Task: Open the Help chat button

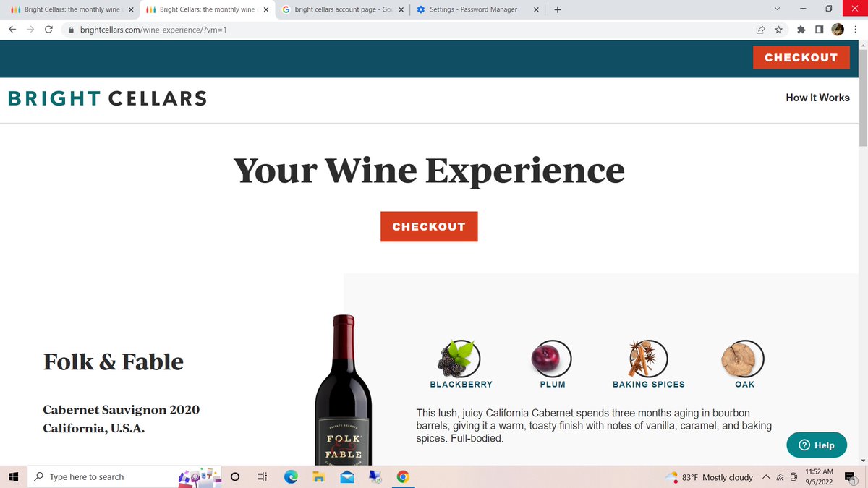Action: [817, 445]
